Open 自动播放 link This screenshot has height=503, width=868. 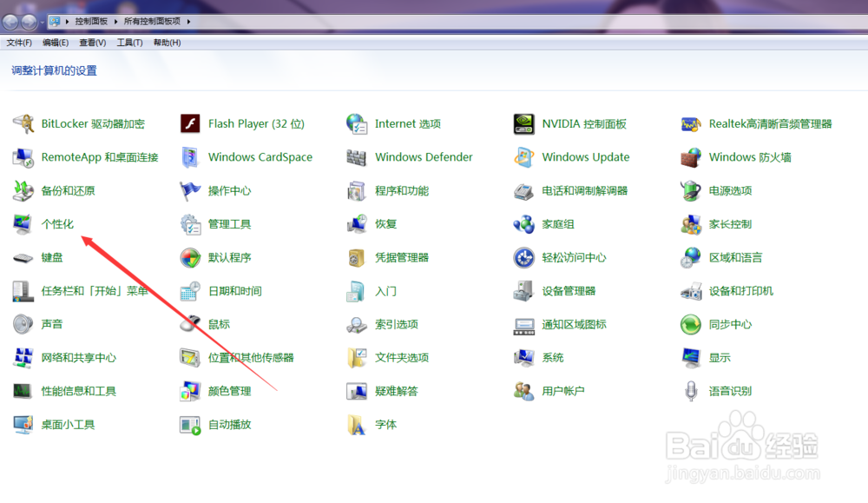click(x=230, y=424)
